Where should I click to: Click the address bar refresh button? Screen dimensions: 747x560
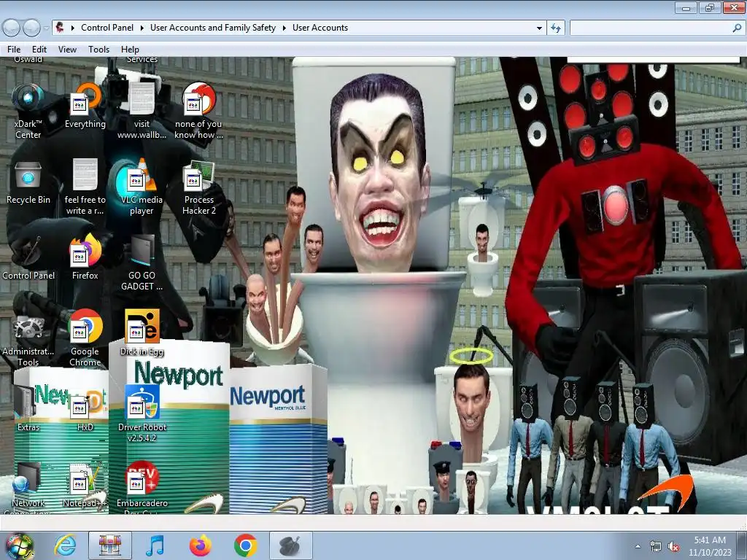[x=556, y=28]
